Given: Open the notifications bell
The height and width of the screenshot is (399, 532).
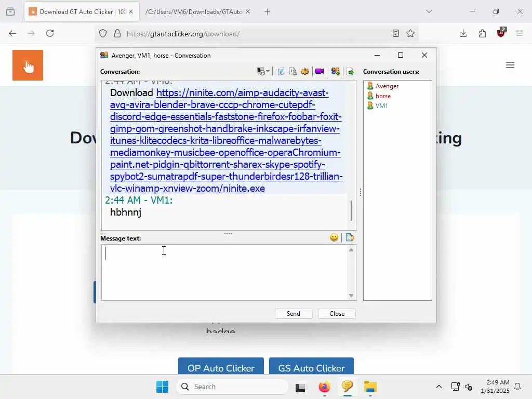Looking at the screenshot, I should [518, 387].
